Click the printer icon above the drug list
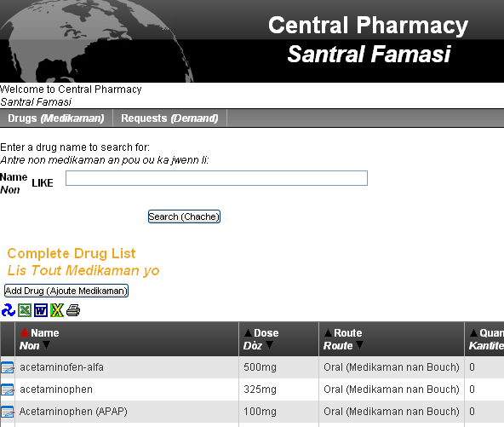 [x=73, y=310]
